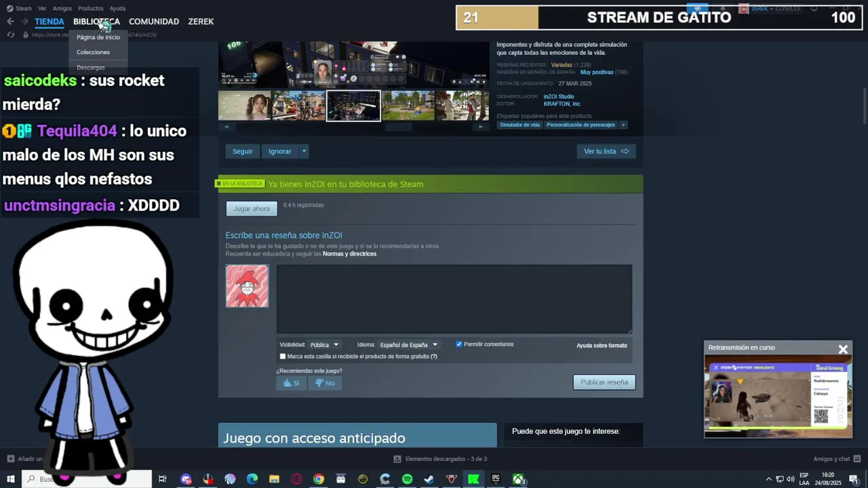Click the thumbnail strip scroll handle

pos(399,127)
